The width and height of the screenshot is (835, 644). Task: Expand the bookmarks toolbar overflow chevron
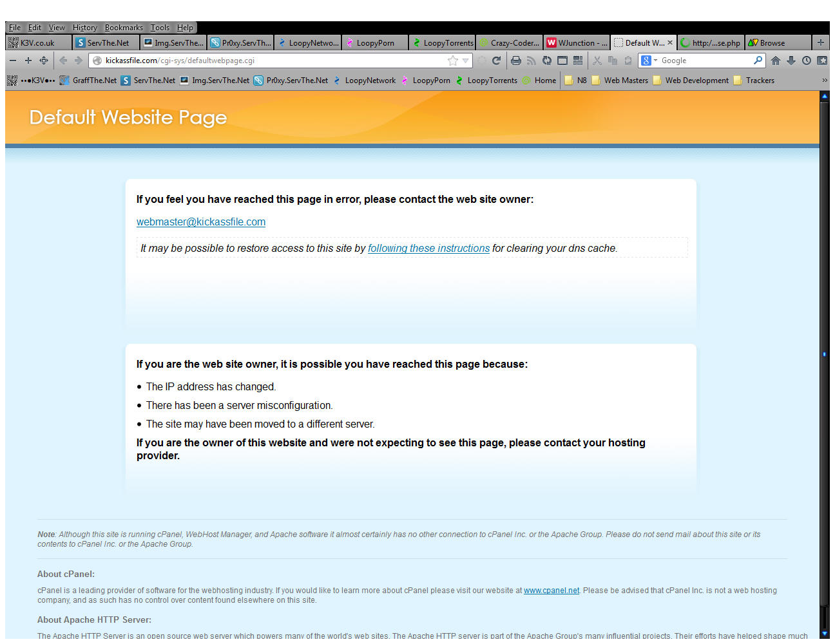(x=824, y=80)
